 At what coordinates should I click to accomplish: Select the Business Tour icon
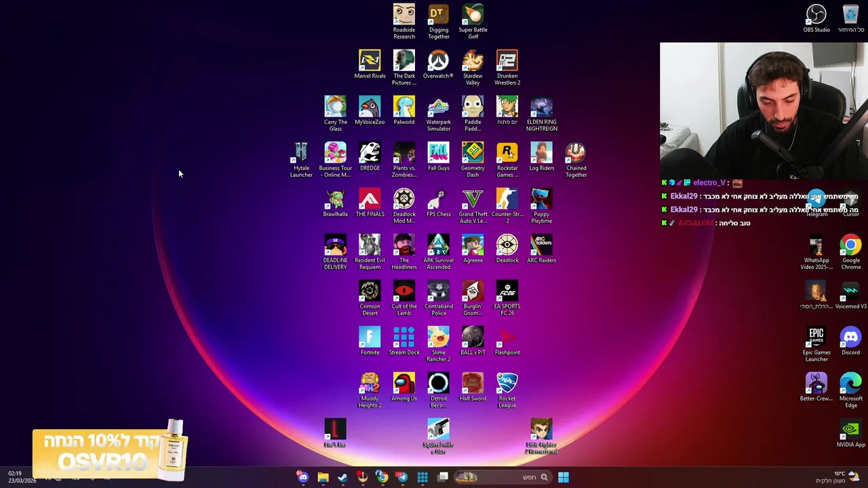pos(335,161)
